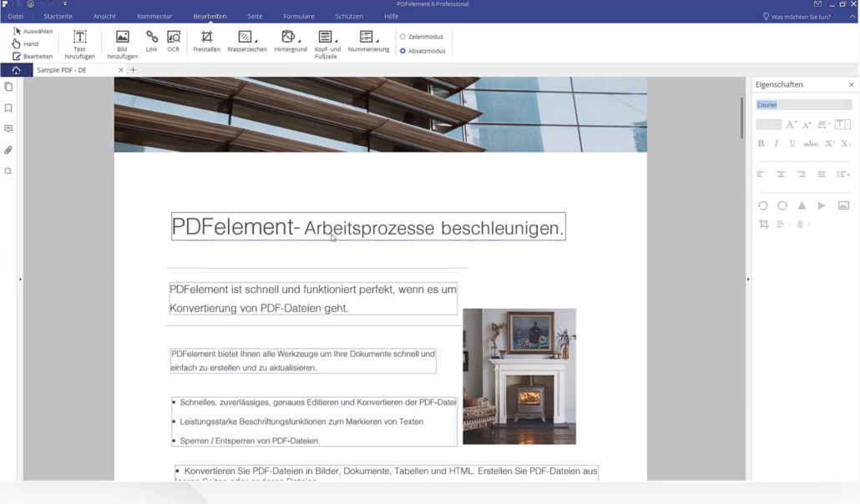Switch to the Ansicht tab

(x=104, y=17)
